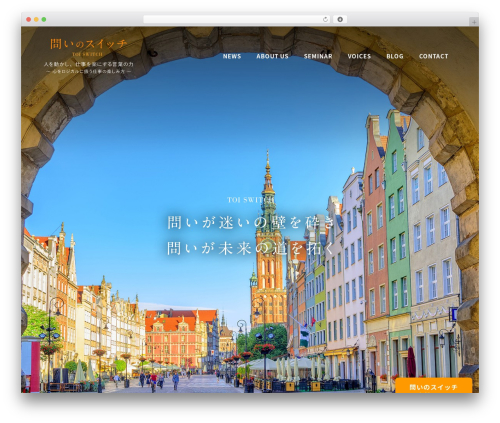Open the VOICES navigation link
Screen dimensions: 500x423
coord(359,56)
